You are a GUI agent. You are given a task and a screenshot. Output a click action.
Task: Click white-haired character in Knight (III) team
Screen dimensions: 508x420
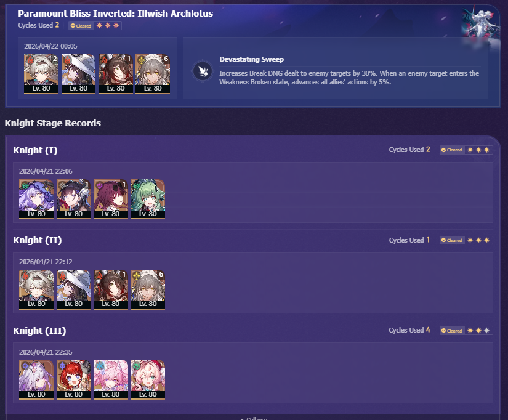coord(36,379)
